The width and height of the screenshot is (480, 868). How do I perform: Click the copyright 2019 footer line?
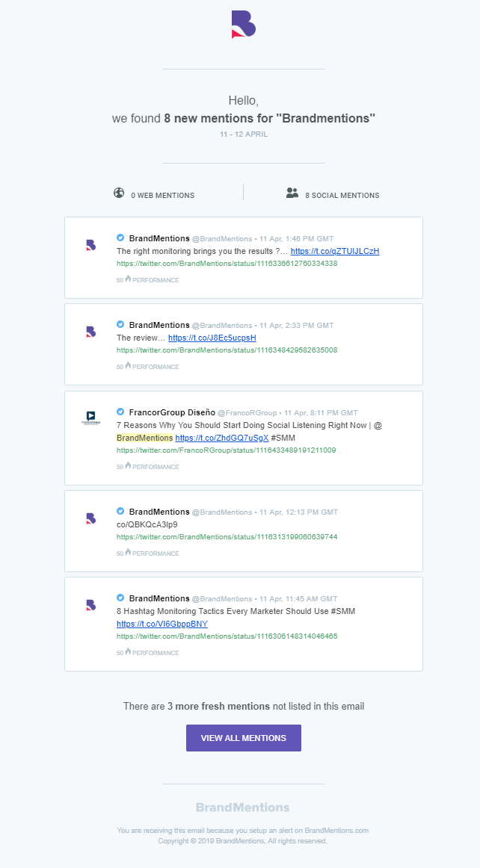[x=243, y=841]
